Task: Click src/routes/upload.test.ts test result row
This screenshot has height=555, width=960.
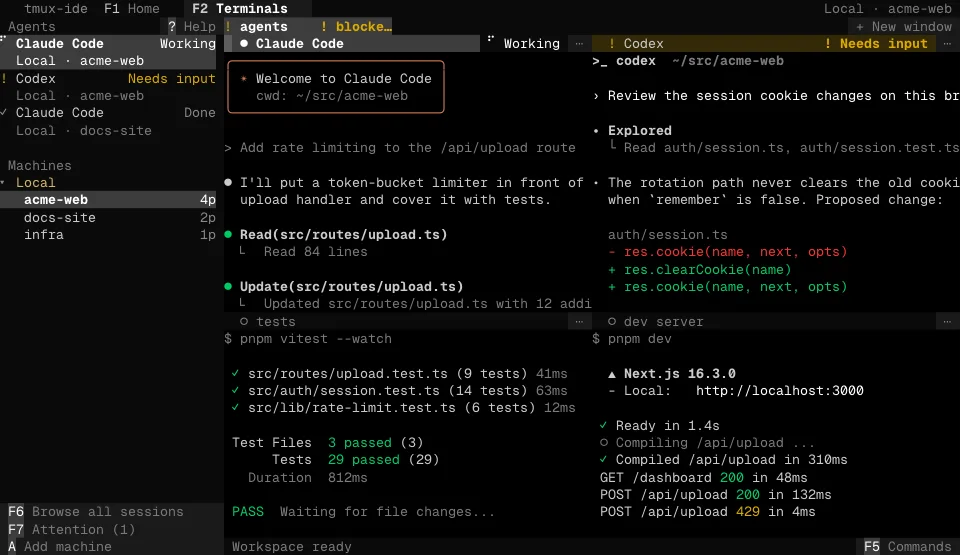Action: [399, 374]
